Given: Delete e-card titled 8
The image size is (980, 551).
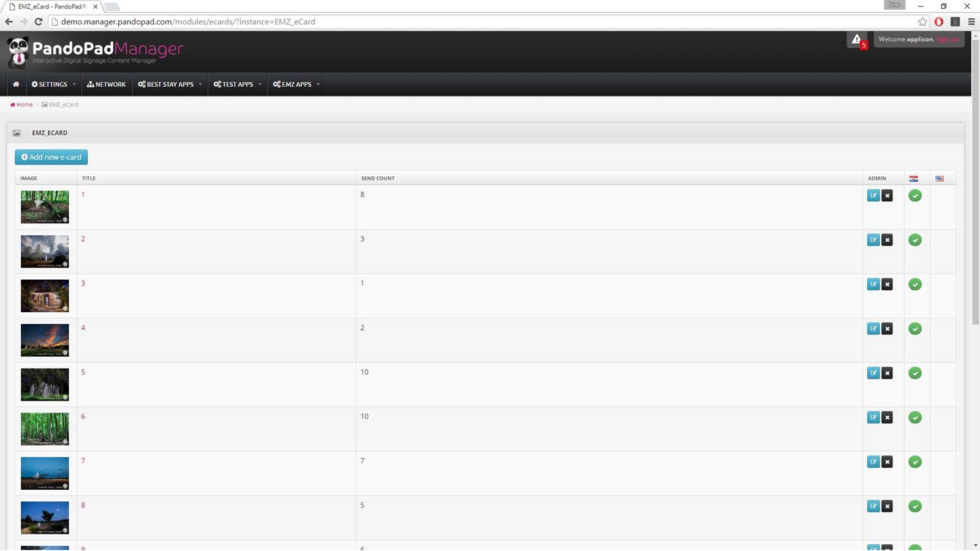Looking at the screenshot, I should click(887, 506).
